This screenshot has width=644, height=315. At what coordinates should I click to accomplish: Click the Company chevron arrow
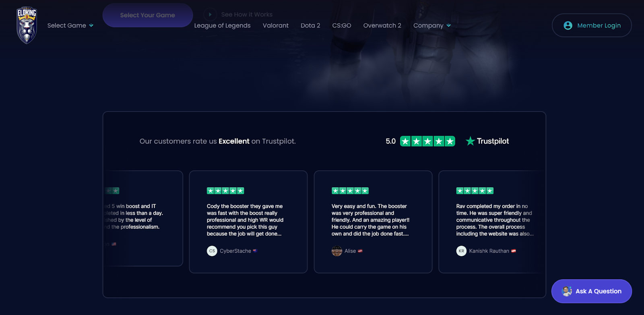pos(449,25)
